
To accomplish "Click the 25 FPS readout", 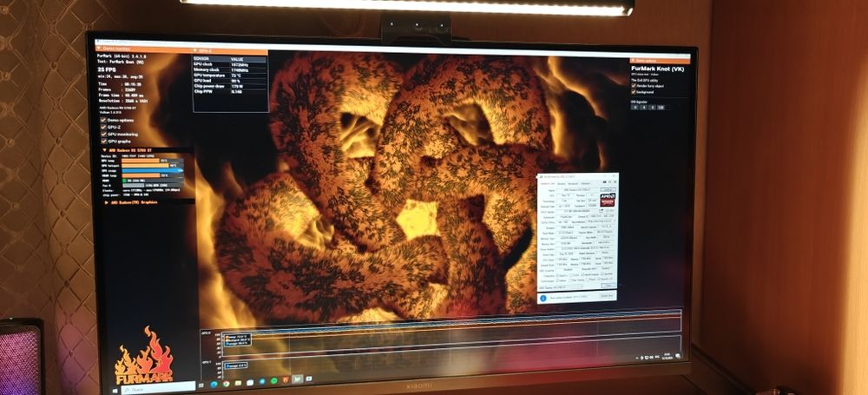I will (107, 69).
